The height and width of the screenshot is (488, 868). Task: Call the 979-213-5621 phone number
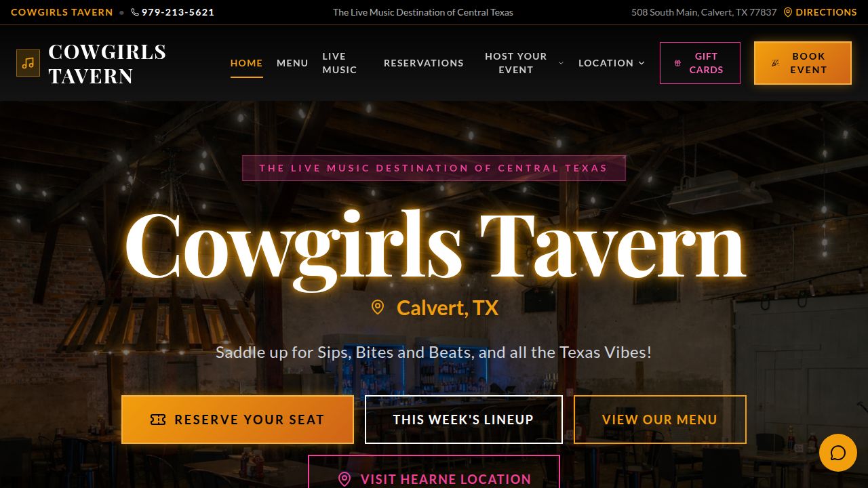pos(178,12)
